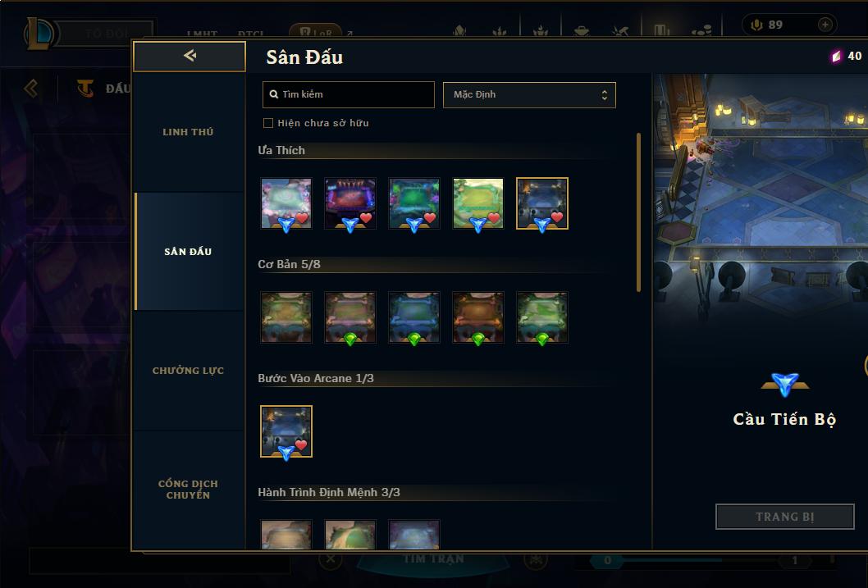Click the purple star shard currency icon
Viewport: 868px width, 588px height.
(x=837, y=56)
